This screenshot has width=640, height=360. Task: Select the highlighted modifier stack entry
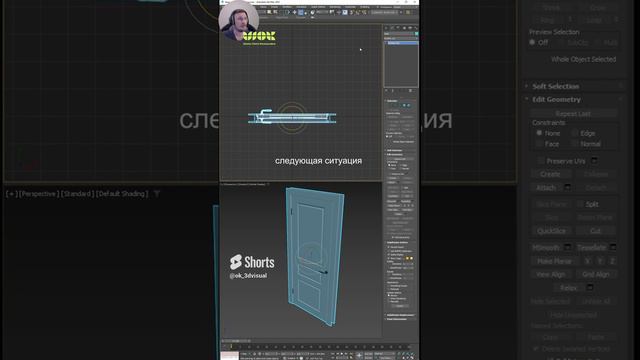[402, 43]
